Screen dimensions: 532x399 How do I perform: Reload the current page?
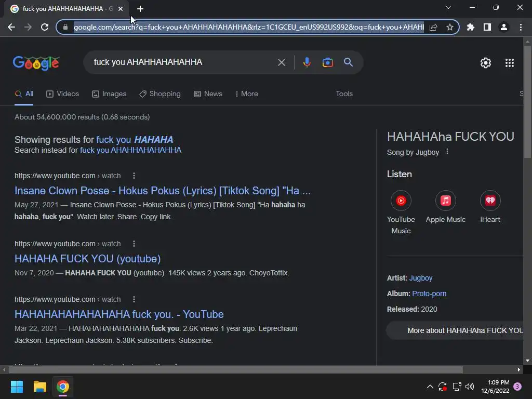point(45,27)
